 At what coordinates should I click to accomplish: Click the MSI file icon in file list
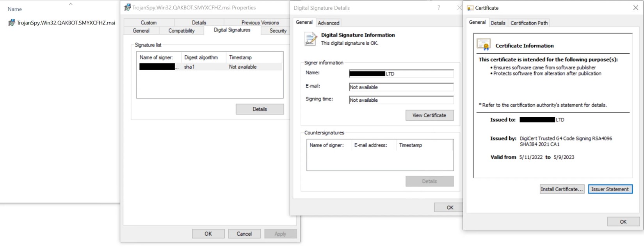(x=12, y=23)
